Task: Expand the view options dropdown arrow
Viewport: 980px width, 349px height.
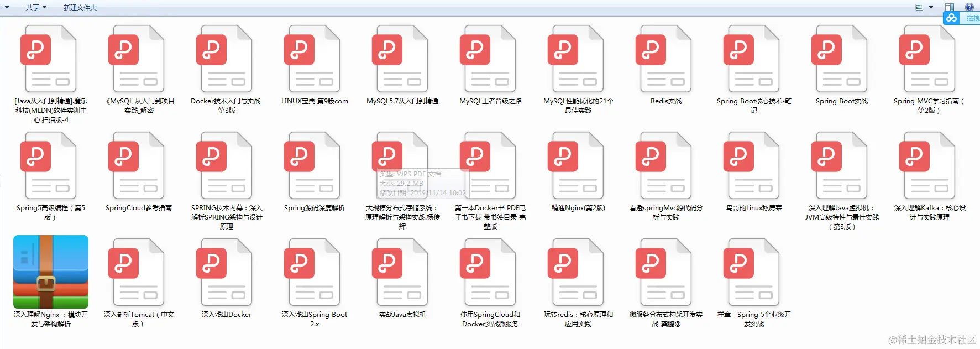Action: coord(931,7)
